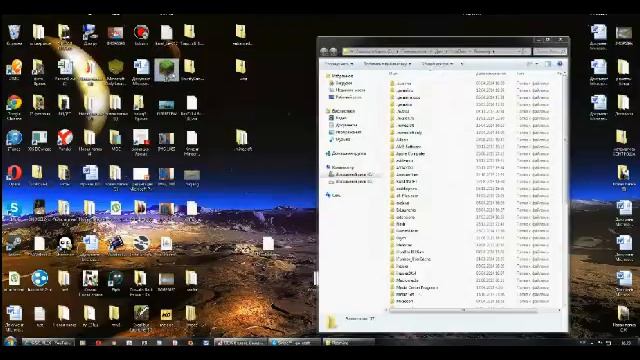Go forward in the Explorer window

point(333,51)
